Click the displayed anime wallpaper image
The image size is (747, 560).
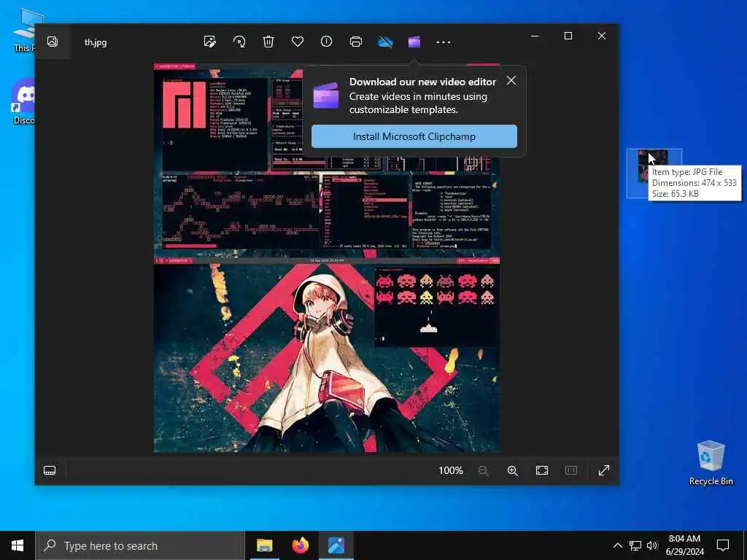(x=327, y=257)
